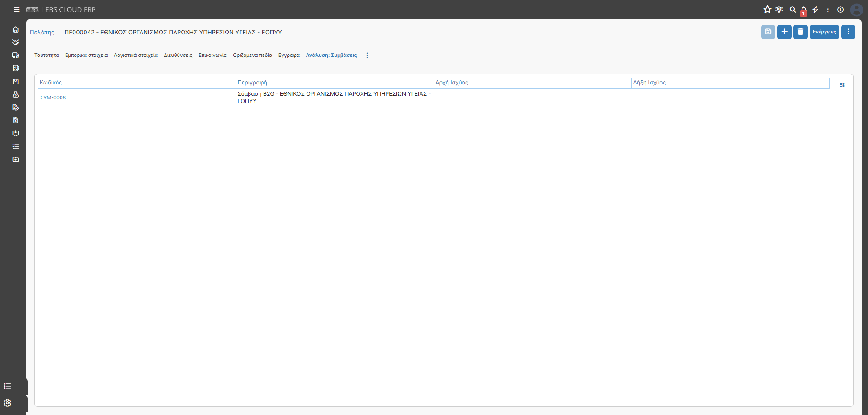Viewport: 868px width, 415px height.
Task: Select the Σύμβαση B2G description cell
Action: tap(335, 98)
